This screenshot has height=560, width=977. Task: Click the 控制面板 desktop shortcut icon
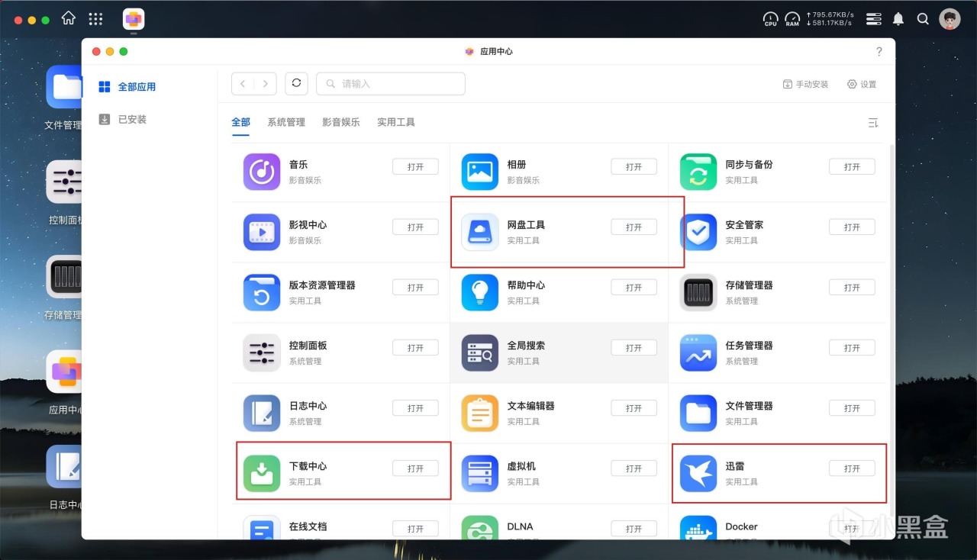click(x=64, y=182)
